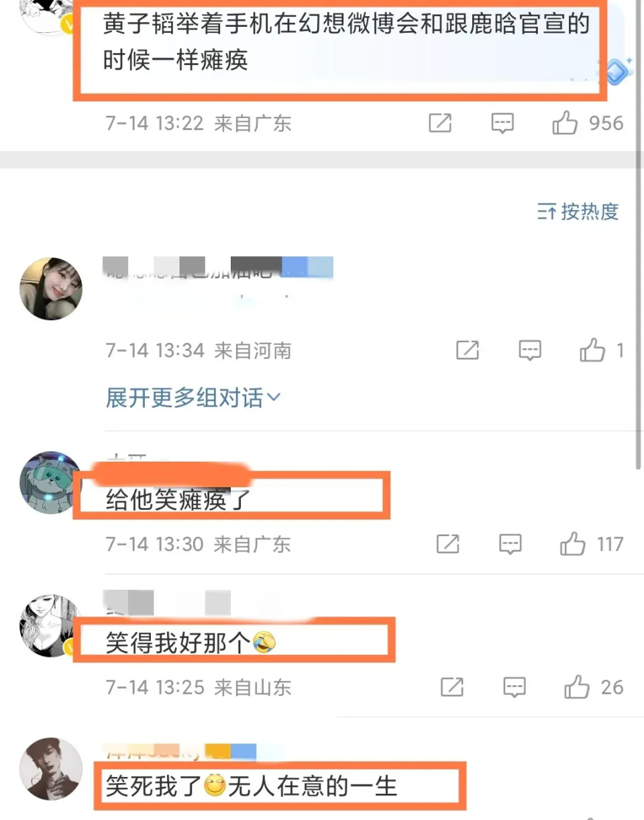Tap the share icon on the 13:22 comment
The width and height of the screenshot is (644, 820).
(x=440, y=123)
